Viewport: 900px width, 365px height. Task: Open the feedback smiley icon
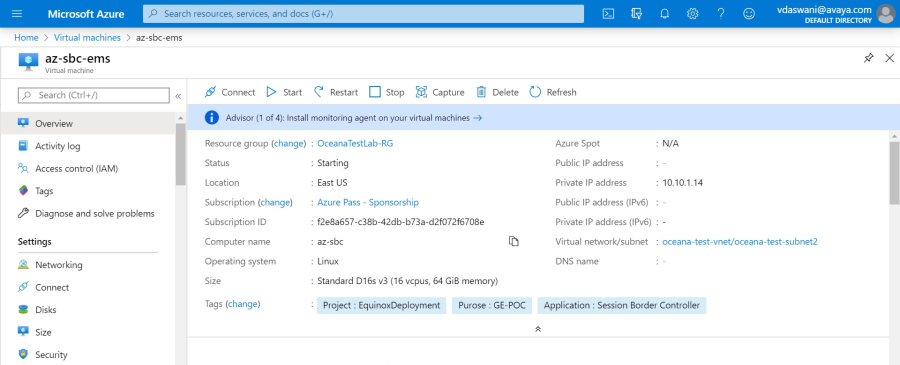coord(749,14)
